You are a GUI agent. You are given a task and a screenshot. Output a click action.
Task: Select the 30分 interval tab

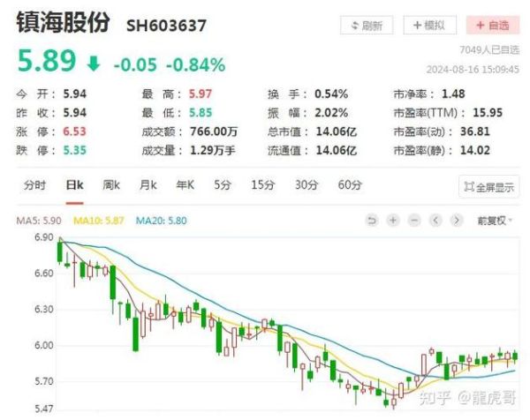[307, 185]
